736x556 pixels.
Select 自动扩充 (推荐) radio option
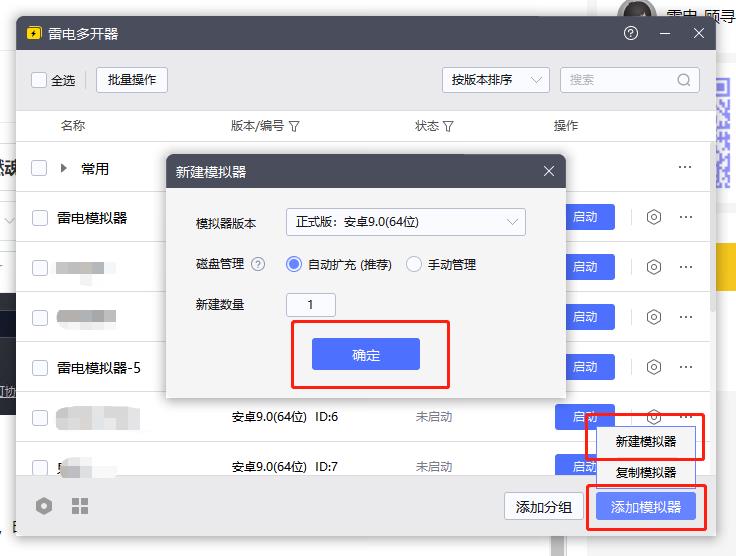[294, 265]
